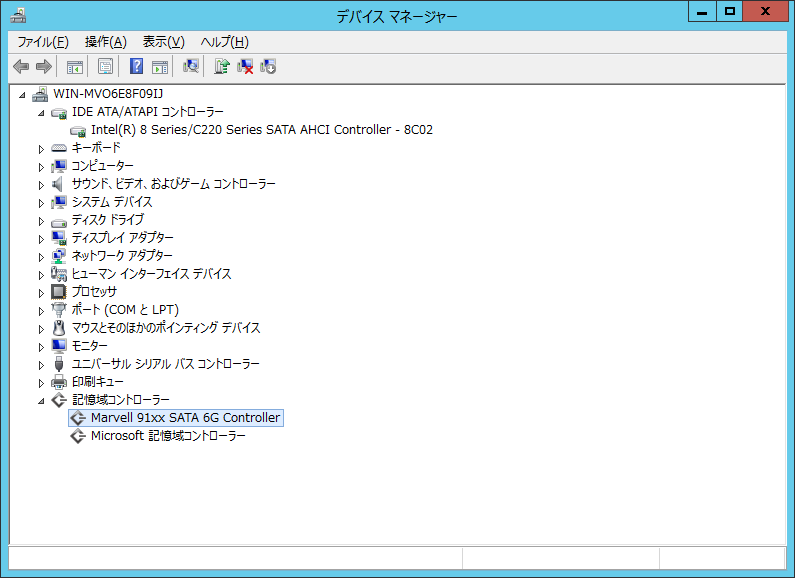Close the デバイス マネージャー window
795x578 pixels.
(x=766, y=12)
